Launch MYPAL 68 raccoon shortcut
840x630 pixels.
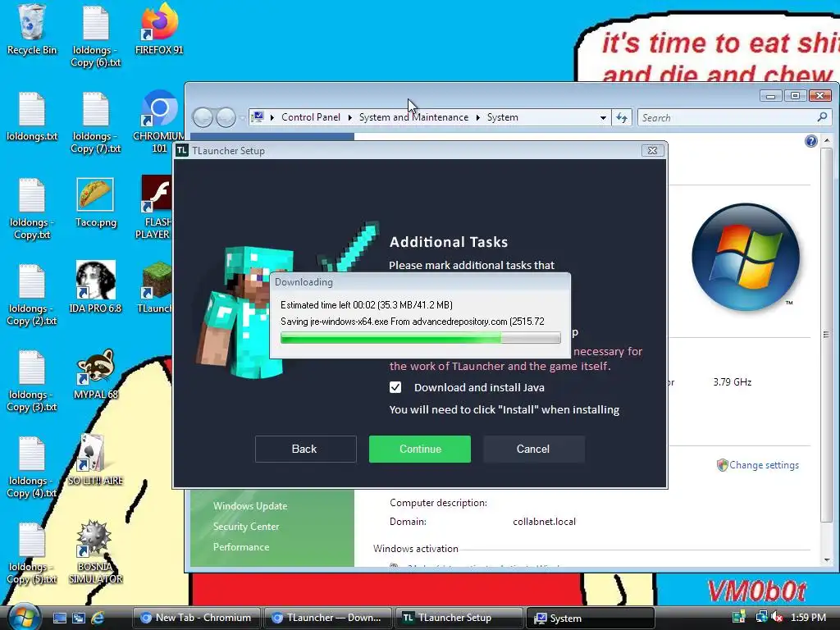tap(95, 374)
